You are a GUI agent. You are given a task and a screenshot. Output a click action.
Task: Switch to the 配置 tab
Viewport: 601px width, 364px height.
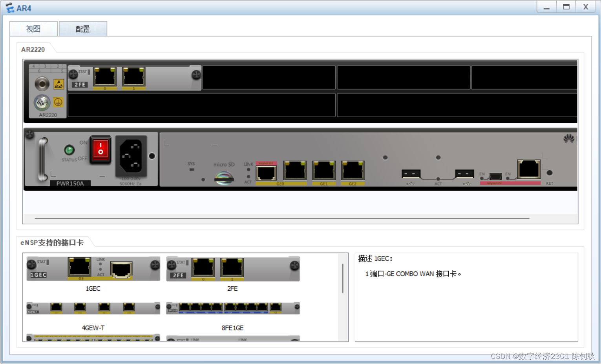82,28
